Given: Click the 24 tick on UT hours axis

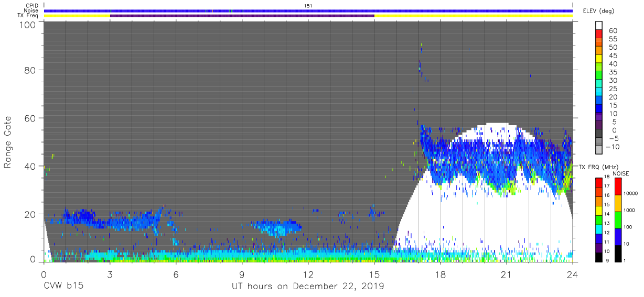Looking at the screenshot, I should point(572,273).
